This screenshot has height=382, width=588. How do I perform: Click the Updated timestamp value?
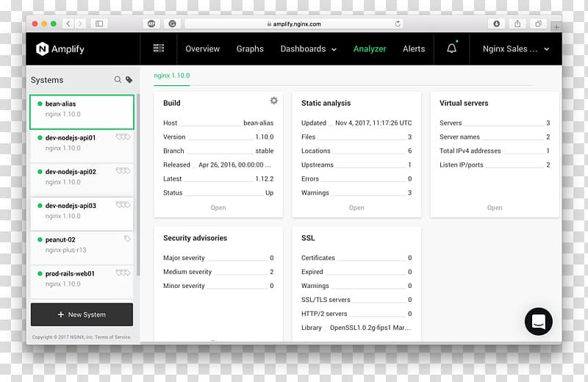coord(373,123)
